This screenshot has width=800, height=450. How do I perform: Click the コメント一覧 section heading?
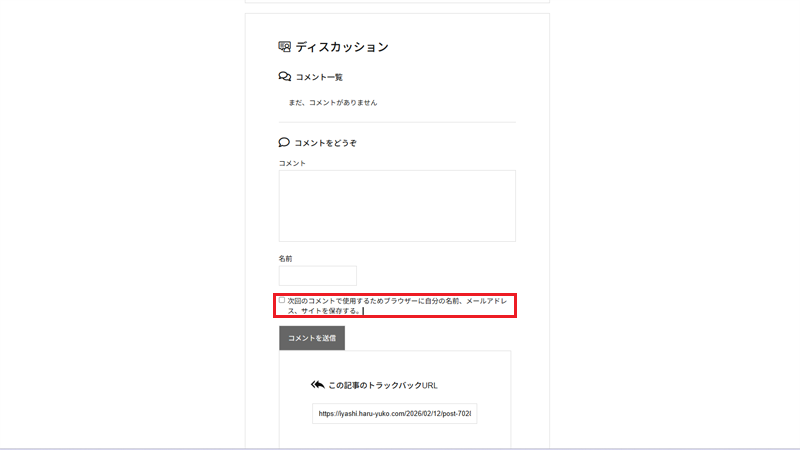click(x=319, y=77)
